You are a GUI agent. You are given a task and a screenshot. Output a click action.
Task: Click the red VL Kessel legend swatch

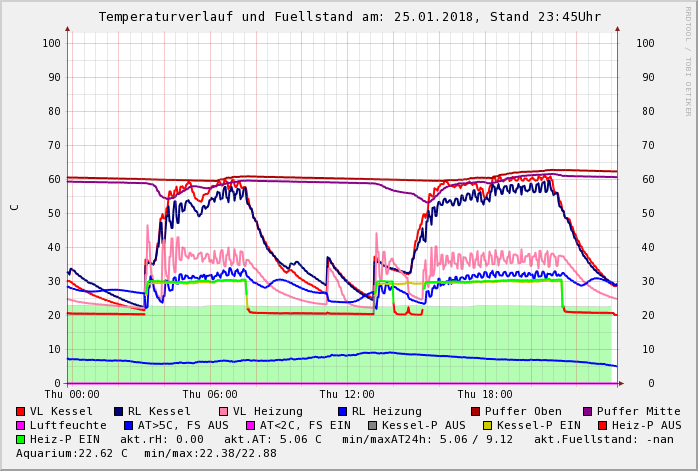click(x=21, y=412)
